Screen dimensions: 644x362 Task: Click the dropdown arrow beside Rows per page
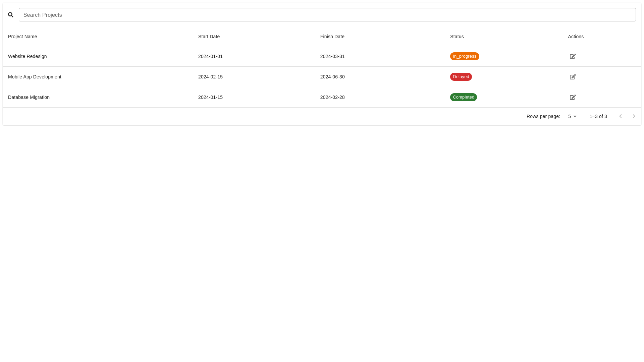[x=575, y=116]
